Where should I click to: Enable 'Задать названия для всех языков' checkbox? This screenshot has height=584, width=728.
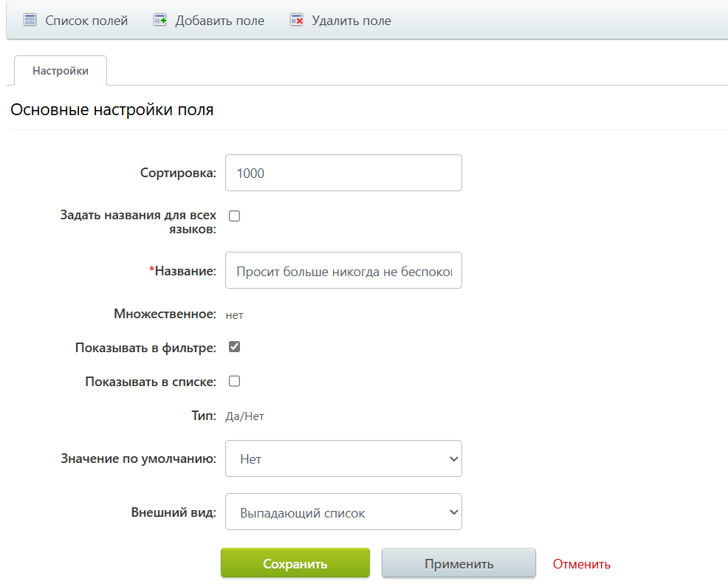click(234, 216)
